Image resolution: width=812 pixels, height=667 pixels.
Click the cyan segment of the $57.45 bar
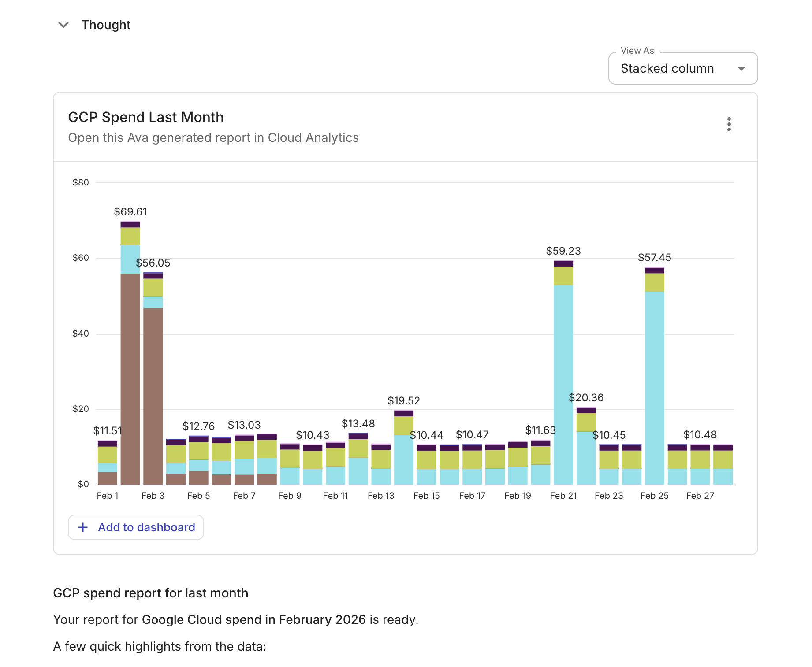coord(654,388)
